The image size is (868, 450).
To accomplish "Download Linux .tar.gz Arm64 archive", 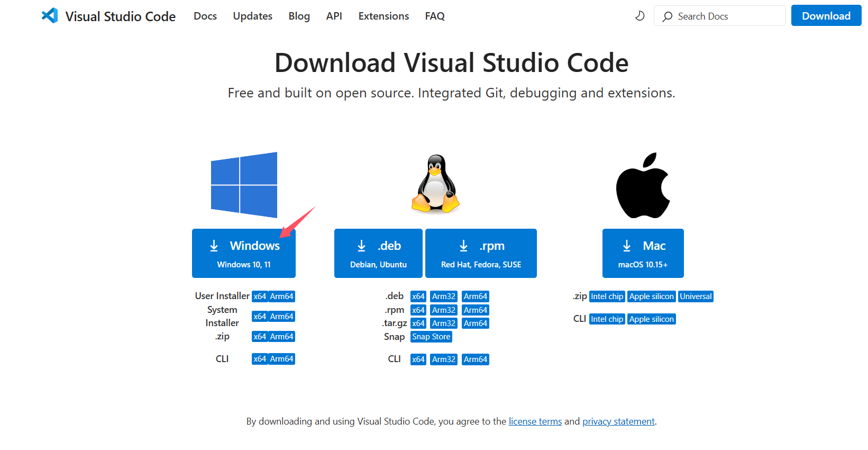I will [x=476, y=323].
